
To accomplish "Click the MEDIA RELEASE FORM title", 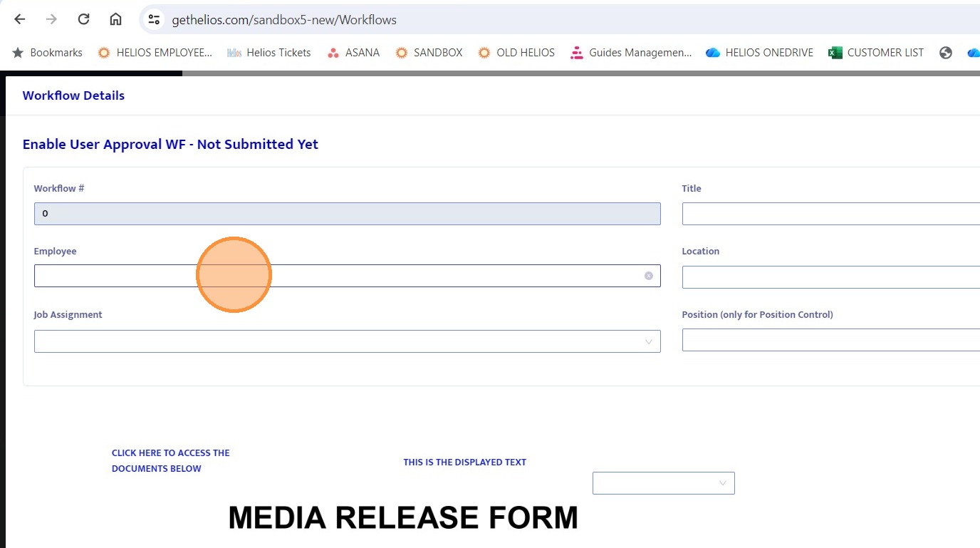I will pos(403,518).
